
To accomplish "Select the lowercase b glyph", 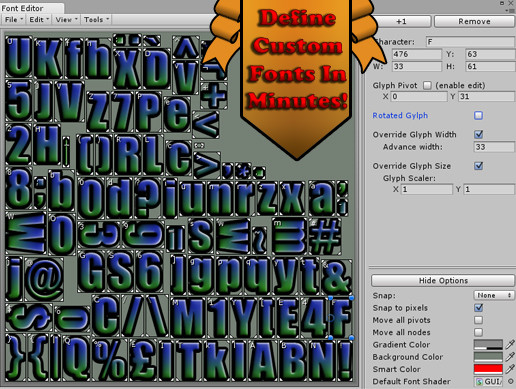I will click(61, 190).
